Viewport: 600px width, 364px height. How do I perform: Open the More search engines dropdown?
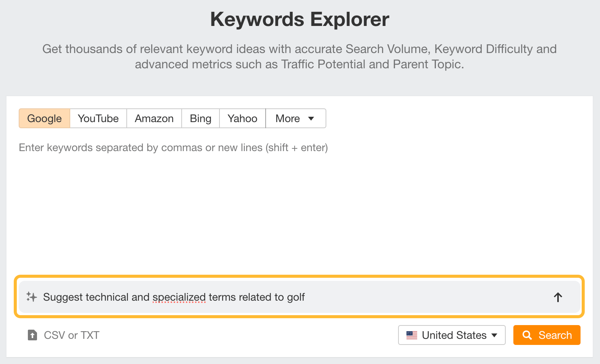tap(295, 118)
